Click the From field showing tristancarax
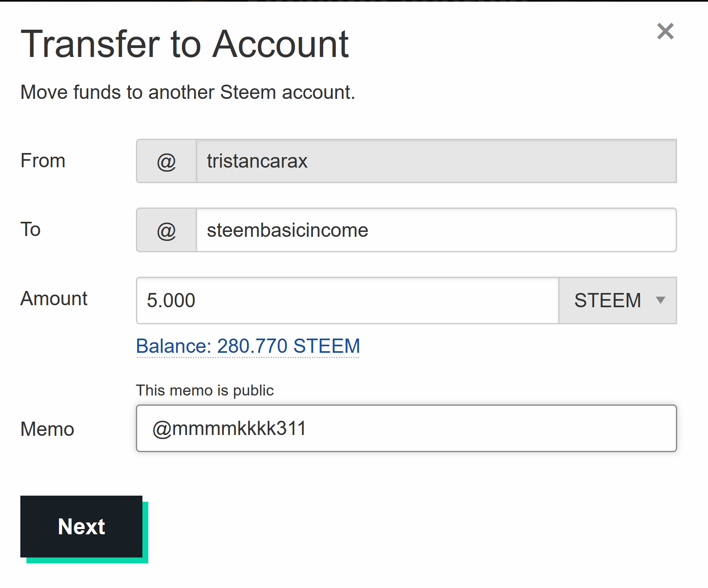708x588 pixels. [435, 161]
